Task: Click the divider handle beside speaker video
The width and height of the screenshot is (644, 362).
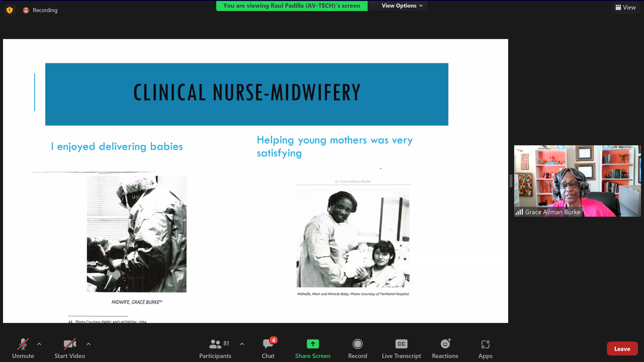Action: (x=511, y=181)
